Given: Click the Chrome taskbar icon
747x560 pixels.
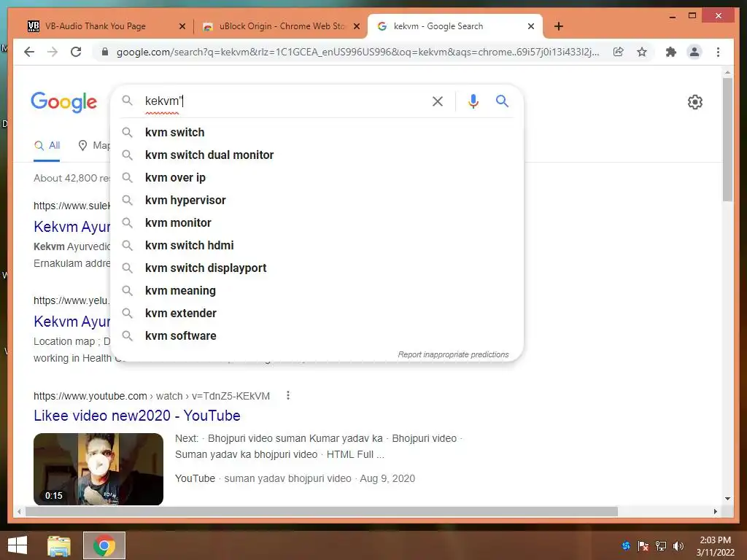Looking at the screenshot, I should 104,545.
